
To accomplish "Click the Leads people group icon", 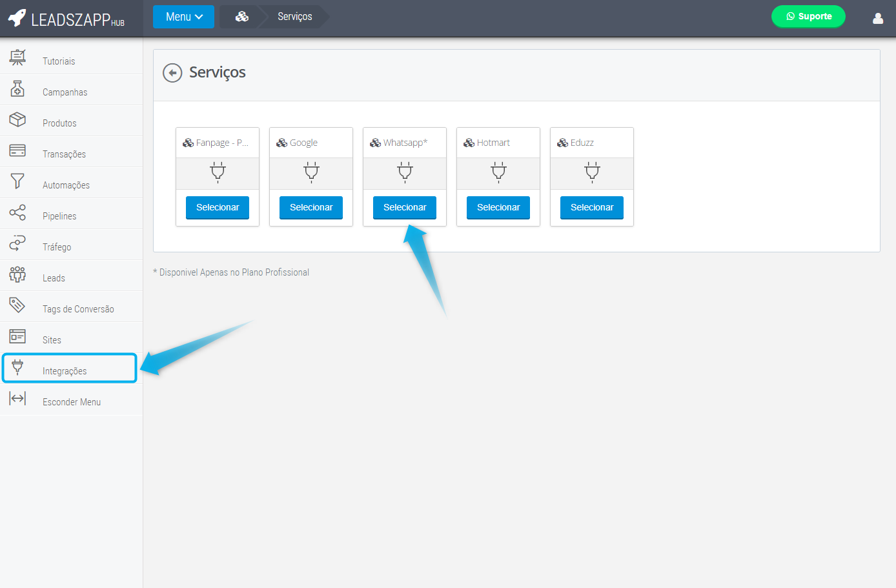I will [x=17, y=275].
